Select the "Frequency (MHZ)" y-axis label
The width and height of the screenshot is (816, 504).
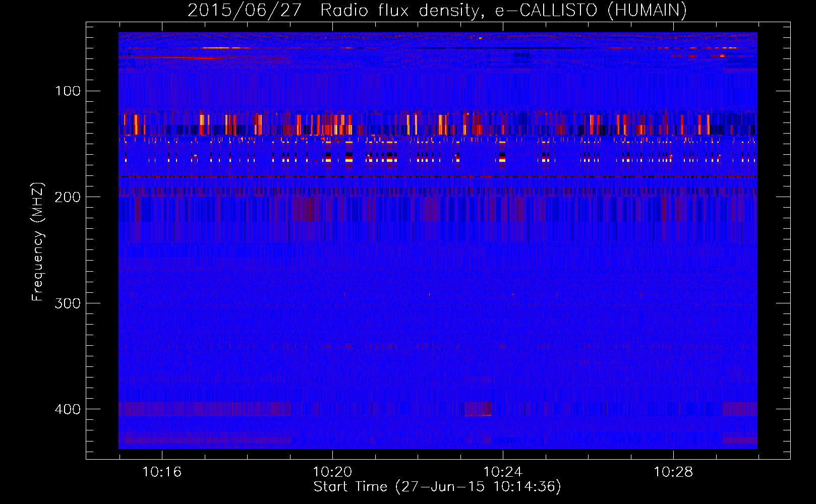coord(38,242)
